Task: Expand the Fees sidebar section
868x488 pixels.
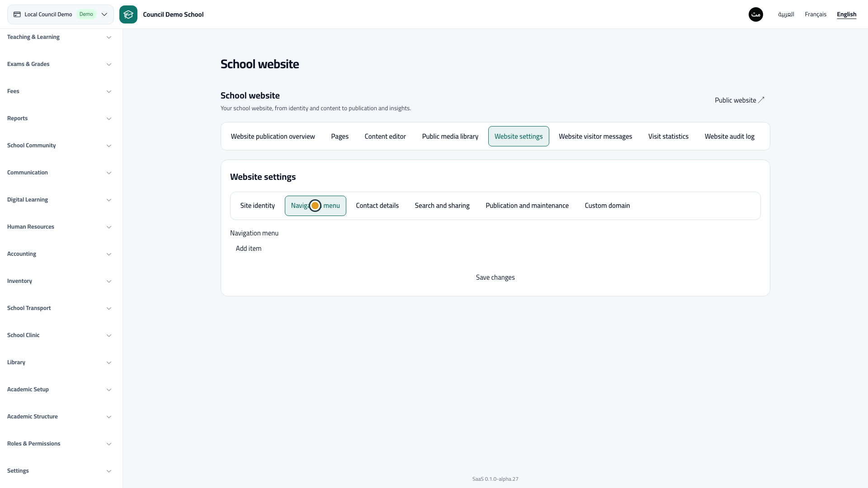Action: tap(59, 91)
